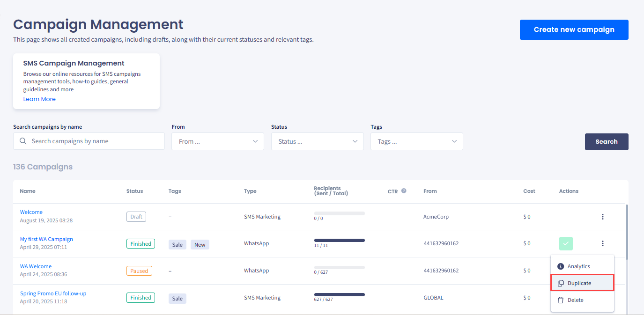Open kebab menu for Welcome campaign
The width and height of the screenshot is (644, 315).
click(x=603, y=217)
